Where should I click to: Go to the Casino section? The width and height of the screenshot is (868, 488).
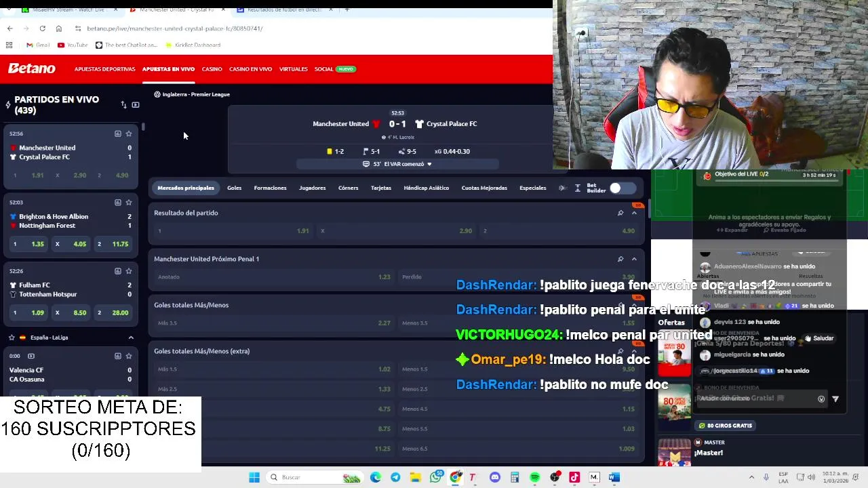pos(212,69)
